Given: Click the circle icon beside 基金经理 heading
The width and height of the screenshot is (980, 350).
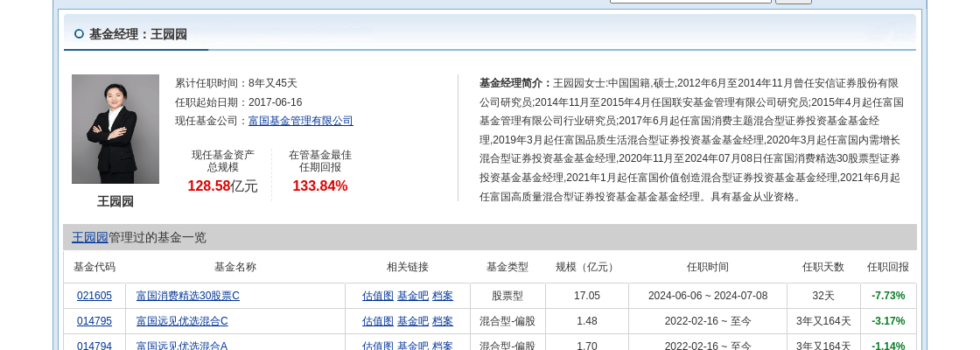Looking at the screenshot, I should point(79,34).
